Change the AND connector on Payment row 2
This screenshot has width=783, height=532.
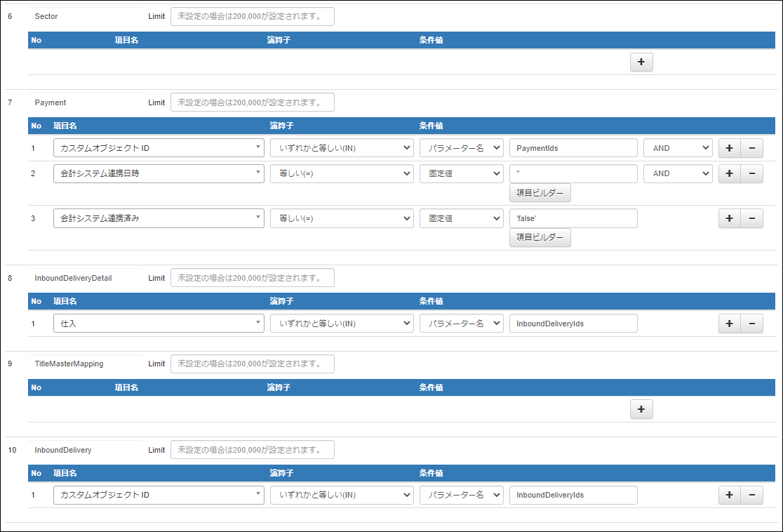(x=677, y=173)
